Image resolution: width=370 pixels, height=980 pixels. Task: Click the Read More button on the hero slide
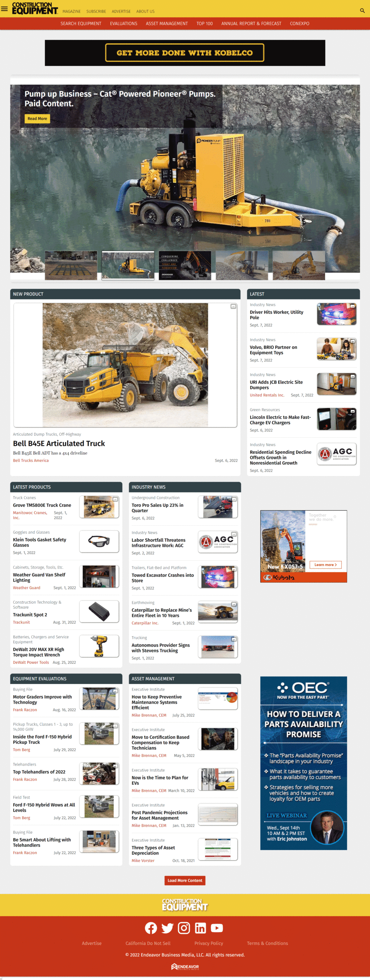tap(37, 119)
